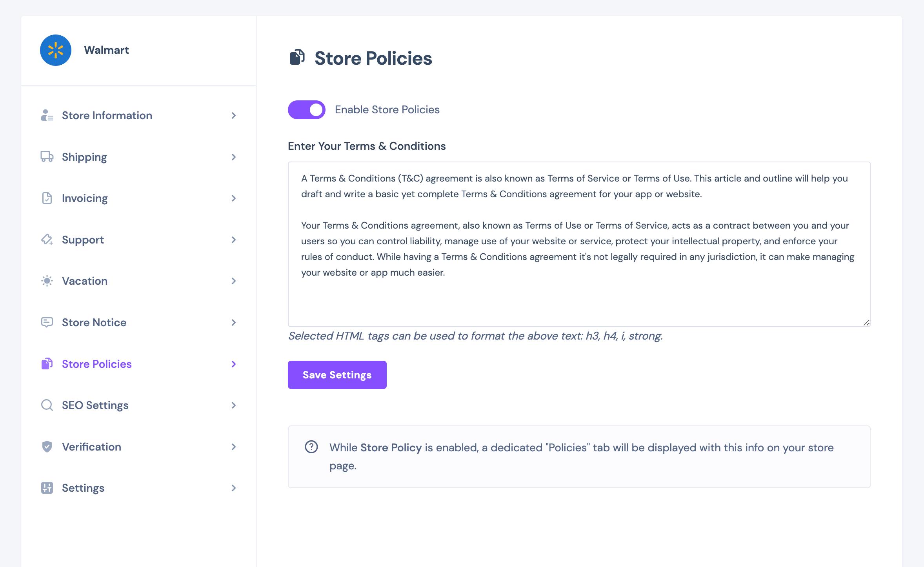Click the Invoicing document icon
The height and width of the screenshot is (567, 924).
pyautogui.click(x=47, y=198)
